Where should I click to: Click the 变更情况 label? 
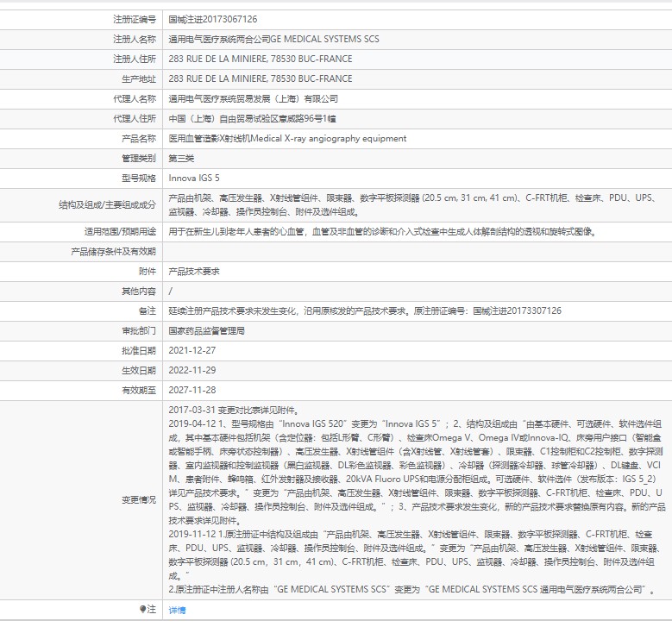(139, 500)
